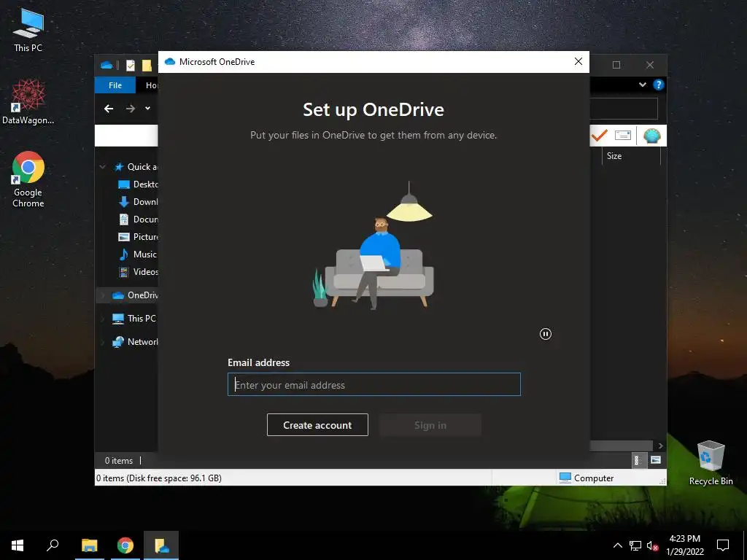Go forward in File Explorer

130,109
